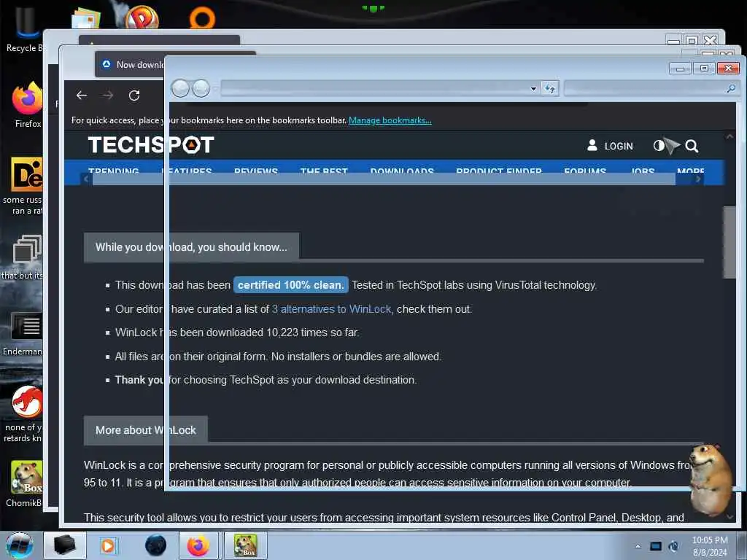The width and height of the screenshot is (747, 560).
Task: Click the vertical scrollbar up arrow
Action: coord(729,136)
